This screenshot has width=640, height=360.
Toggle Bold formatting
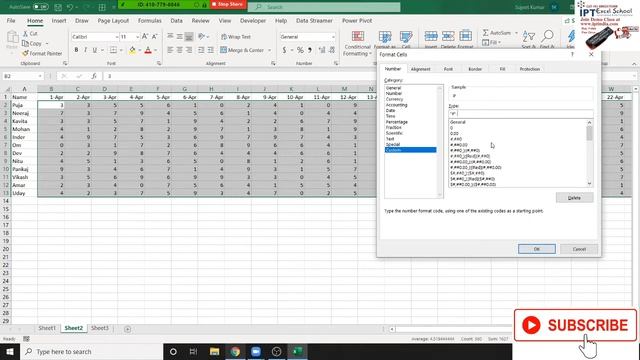(x=76, y=50)
